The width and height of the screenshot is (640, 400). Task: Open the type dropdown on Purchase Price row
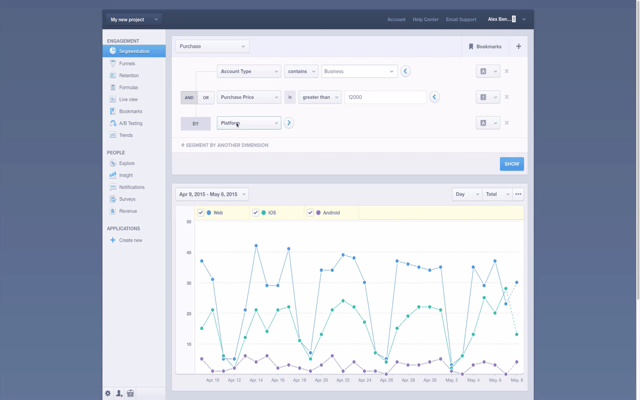click(x=488, y=97)
